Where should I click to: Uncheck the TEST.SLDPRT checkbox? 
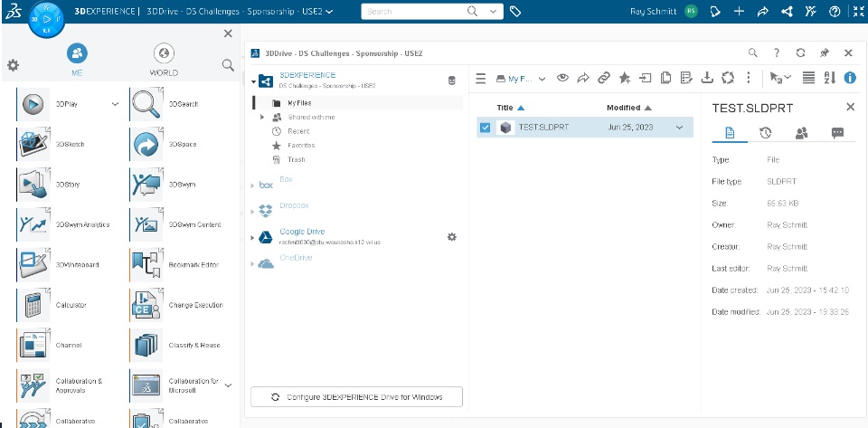point(485,128)
